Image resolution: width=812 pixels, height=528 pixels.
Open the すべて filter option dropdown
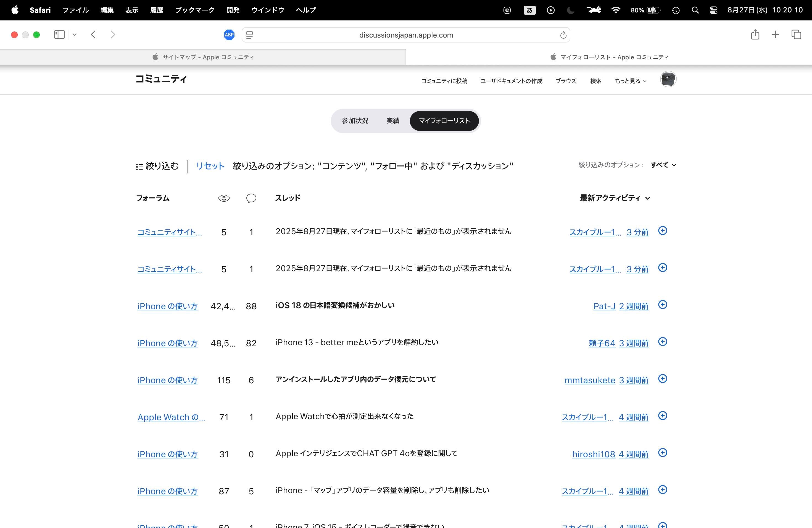tap(663, 165)
